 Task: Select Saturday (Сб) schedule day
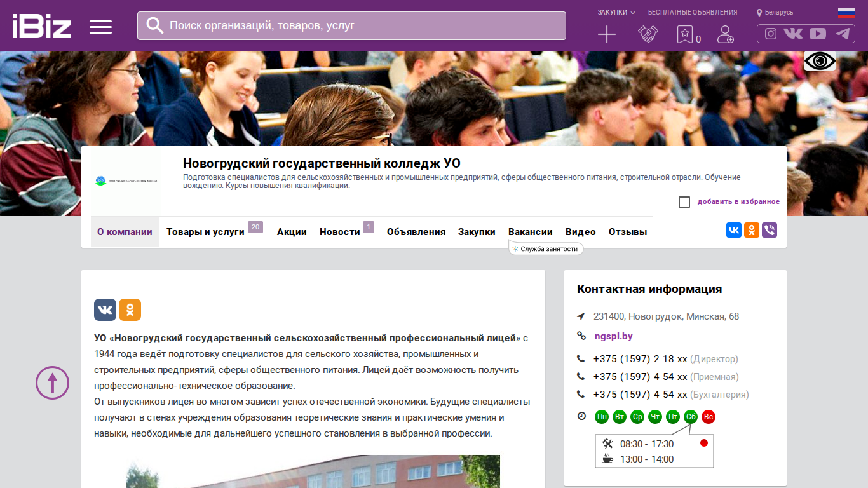tap(691, 417)
